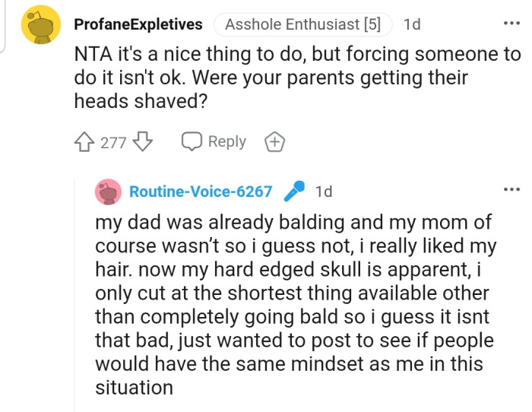The height and width of the screenshot is (412, 532).
Task: Give an award with the plus icon
Action: 274,142
